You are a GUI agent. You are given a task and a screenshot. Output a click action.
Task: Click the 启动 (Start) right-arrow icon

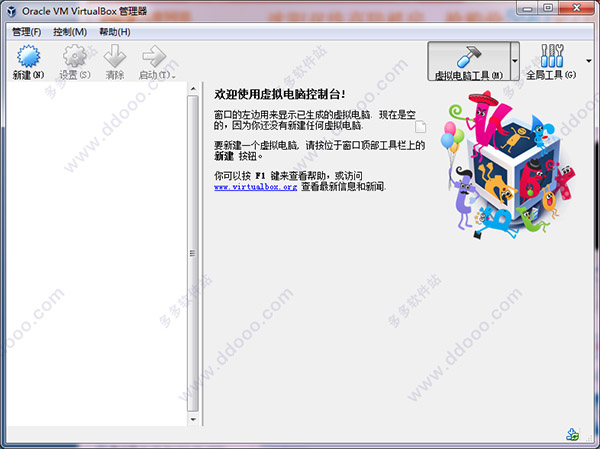(x=154, y=56)
